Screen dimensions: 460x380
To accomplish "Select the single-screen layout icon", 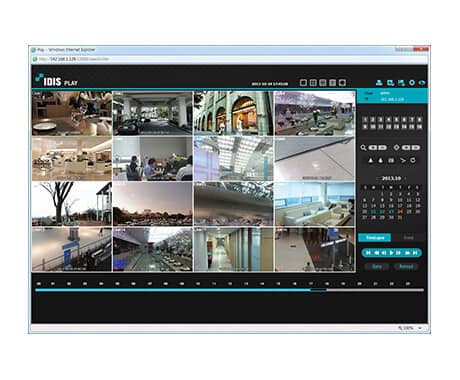I will tap(303, 83).
